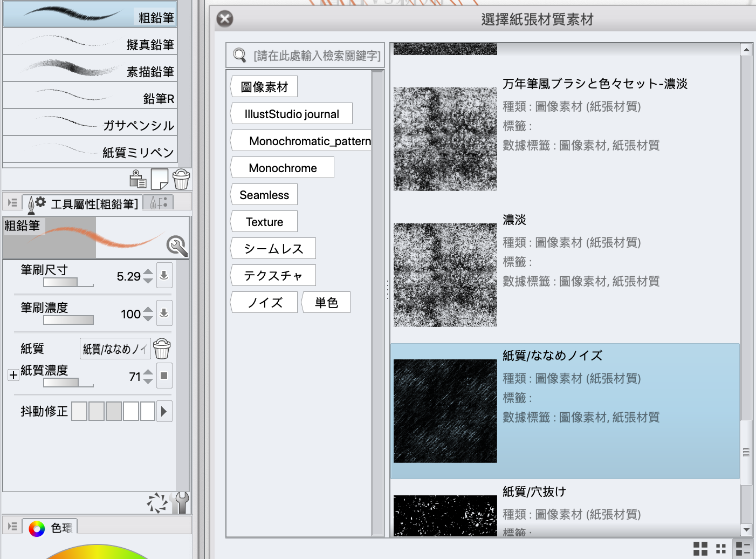The width and height of the screenshot is (756, 559).
Task: Click the reset to initial settings icon
Action: point(157,503)
